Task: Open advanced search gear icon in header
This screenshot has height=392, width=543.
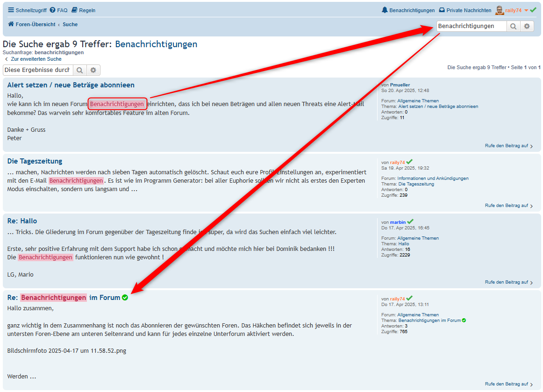Action: 527,26
